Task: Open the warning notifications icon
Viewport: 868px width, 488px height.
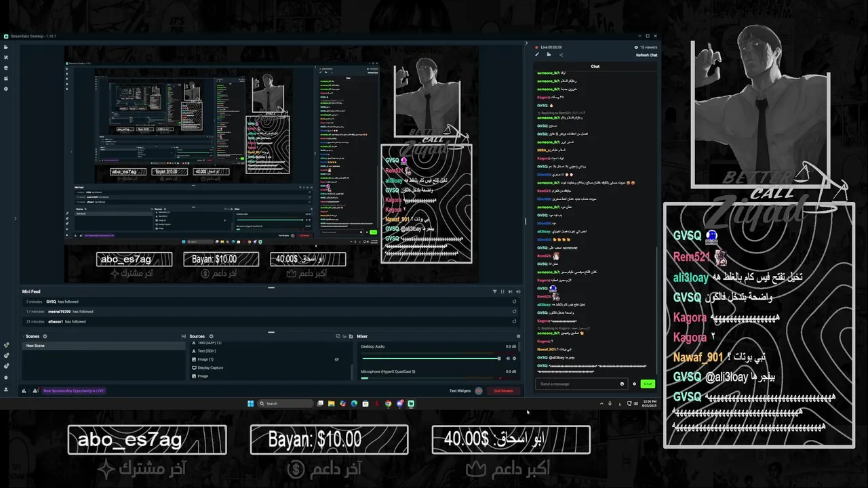Action: coord(35,390)
